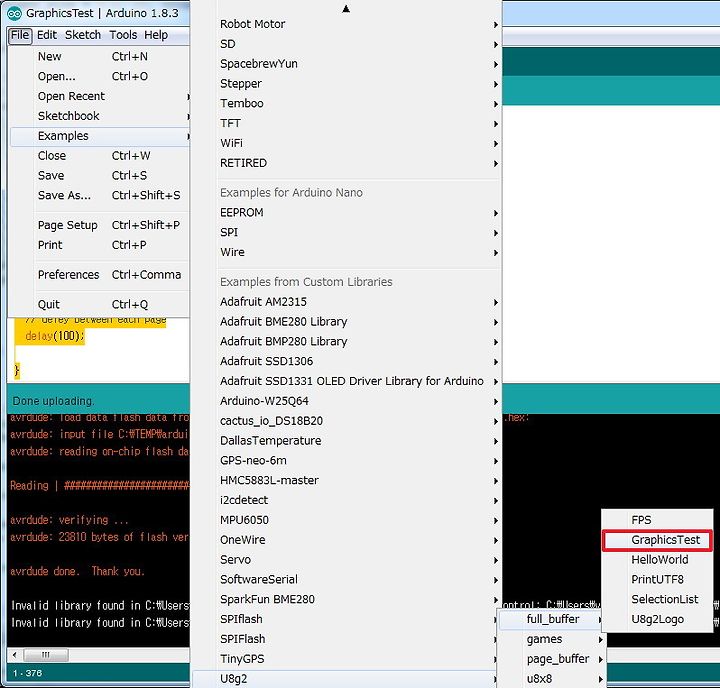Expand the Open Recent submenu

pyautogui.click(x=100, y=96)
